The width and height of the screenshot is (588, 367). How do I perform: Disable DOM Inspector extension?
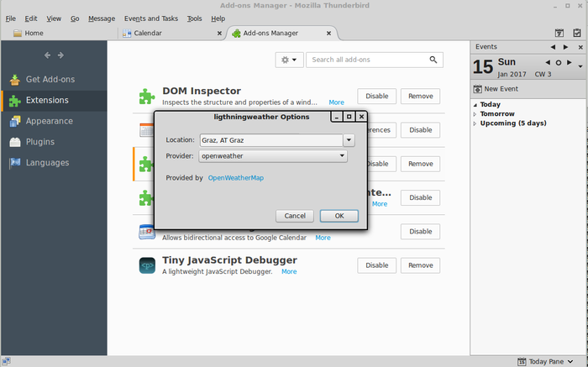[377, 97]
